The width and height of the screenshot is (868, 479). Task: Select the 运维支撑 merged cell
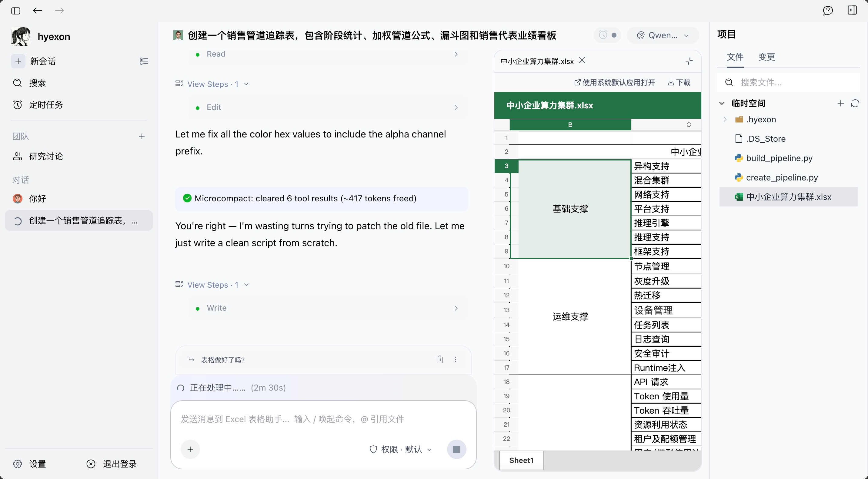570,317
